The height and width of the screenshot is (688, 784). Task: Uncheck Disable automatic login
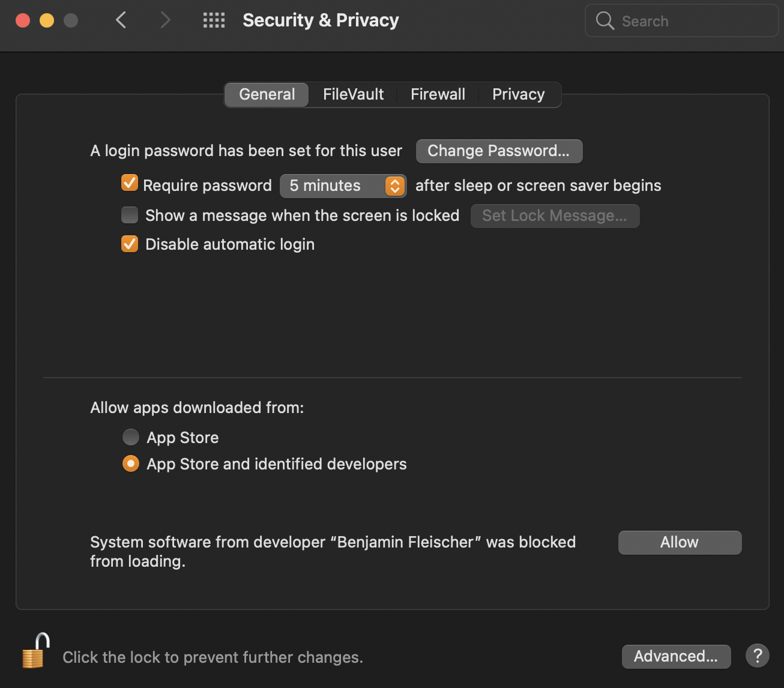tap(130, 244)
